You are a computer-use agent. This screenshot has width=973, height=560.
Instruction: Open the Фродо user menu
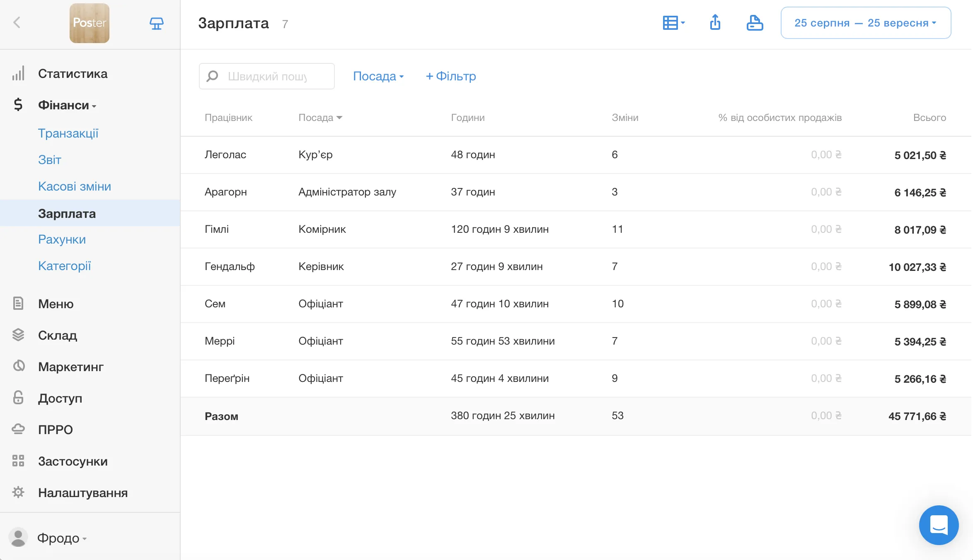coord(61,538)
